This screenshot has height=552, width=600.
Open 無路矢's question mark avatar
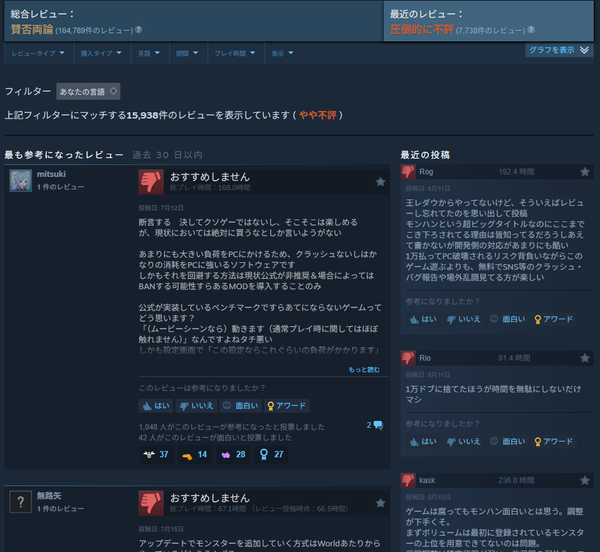(x=21, y=502)
